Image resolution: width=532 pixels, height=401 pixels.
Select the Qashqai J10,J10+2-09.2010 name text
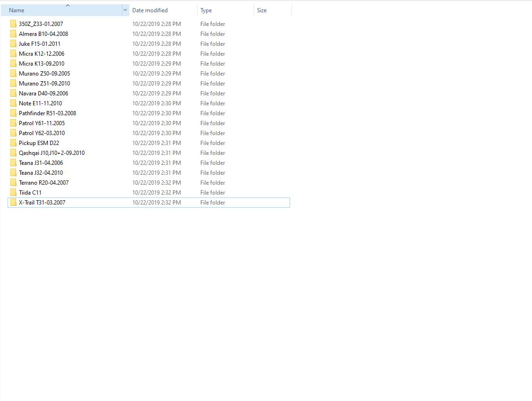52,153
